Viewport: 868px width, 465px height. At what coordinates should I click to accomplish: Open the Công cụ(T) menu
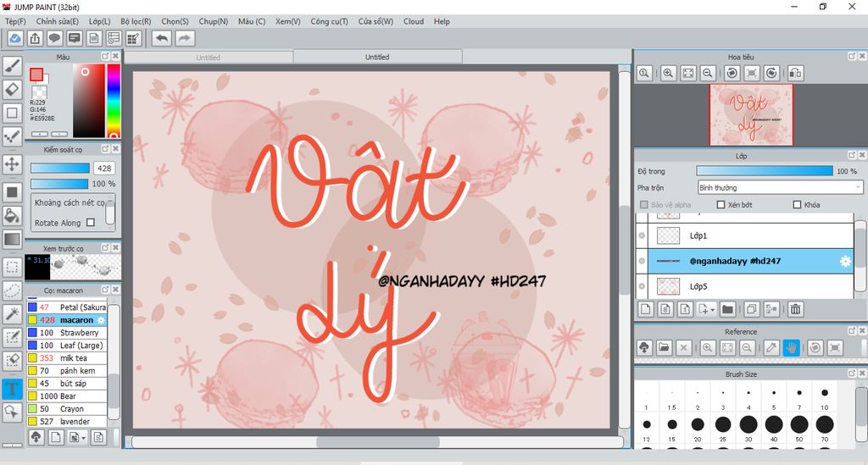point(330,21)
